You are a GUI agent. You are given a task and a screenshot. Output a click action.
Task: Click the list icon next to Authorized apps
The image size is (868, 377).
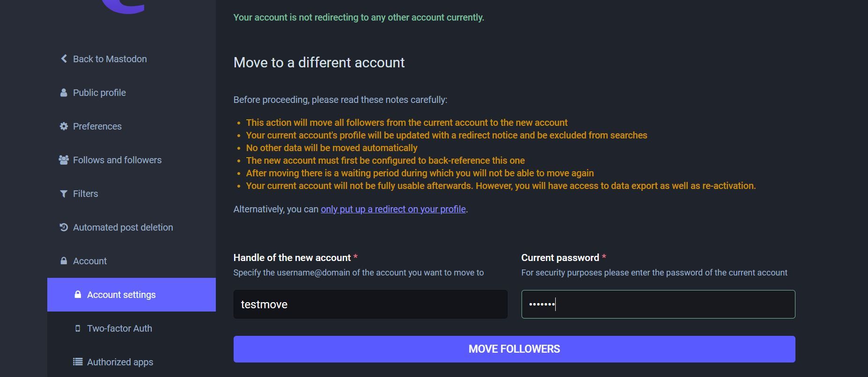[x=78, y=362]
